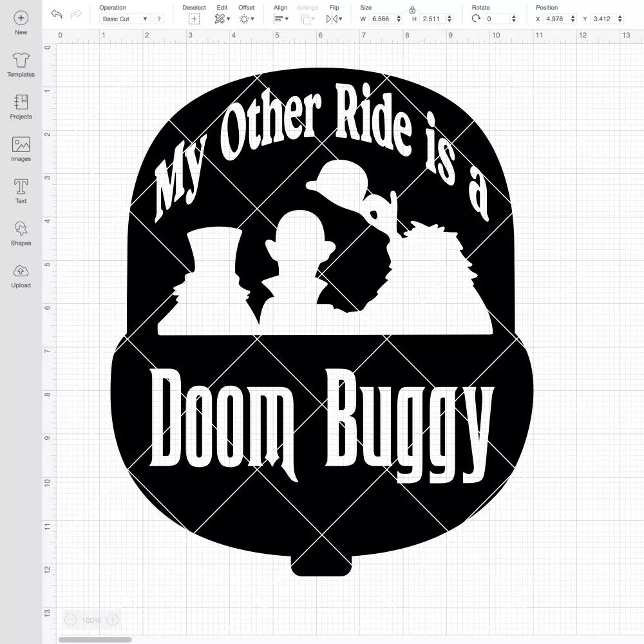Click the 100% zoom level label

click(91, 620)
